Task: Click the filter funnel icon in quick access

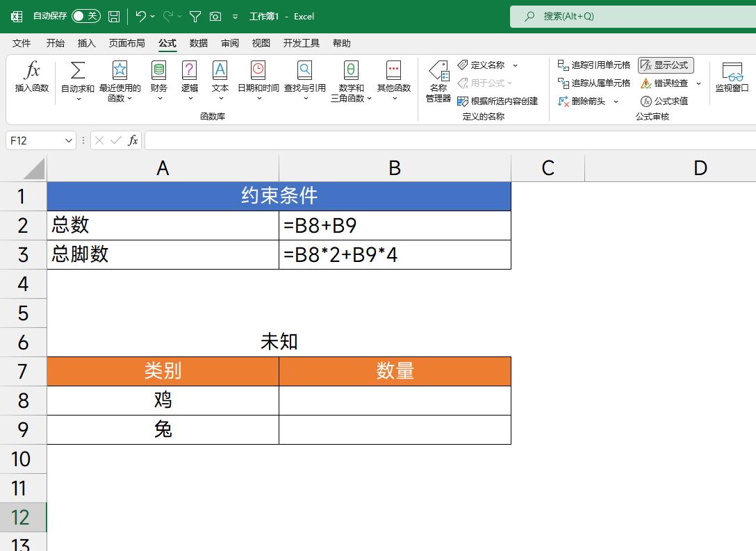Action: click(195, 17)
